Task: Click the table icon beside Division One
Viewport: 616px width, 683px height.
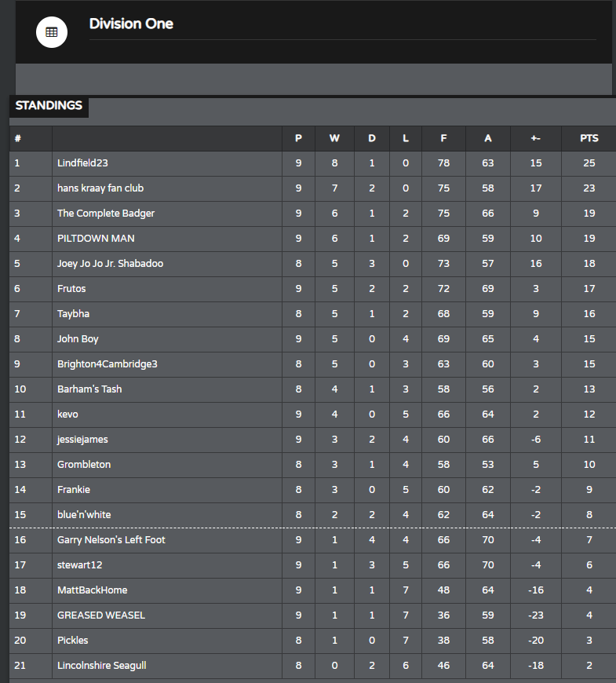Action: 51,32
